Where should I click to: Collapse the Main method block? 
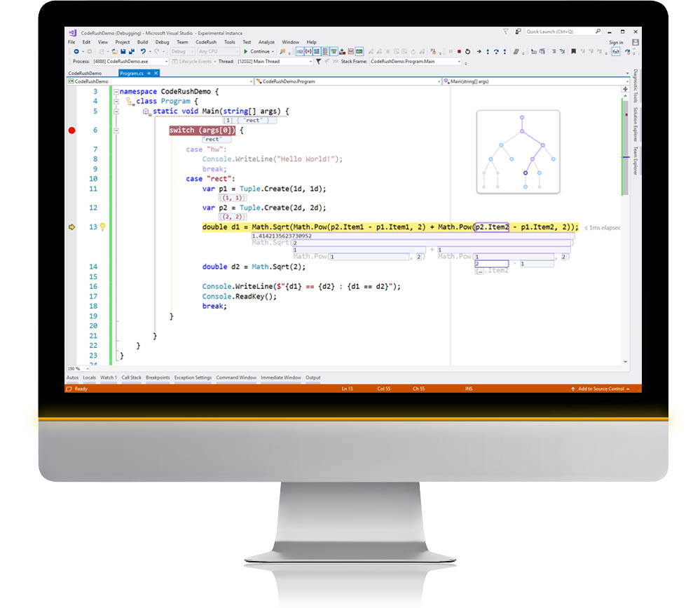116,112
